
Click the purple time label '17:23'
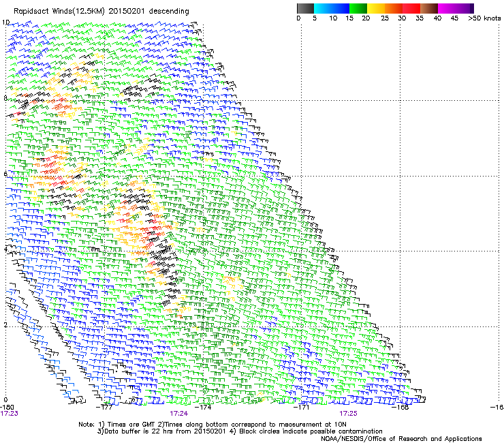(x=9, y=414)
